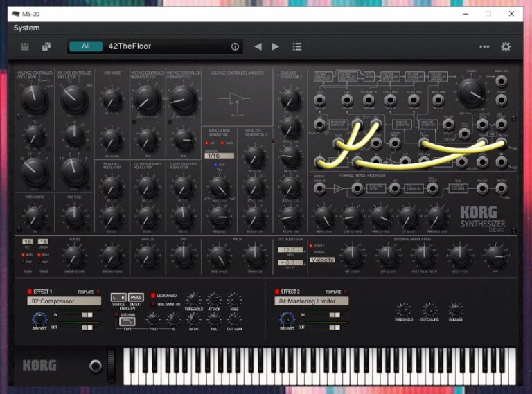Open the 1/16 base note selector
Image resolution: width=532 pixels, height=394 pixels.
[219, 156]
